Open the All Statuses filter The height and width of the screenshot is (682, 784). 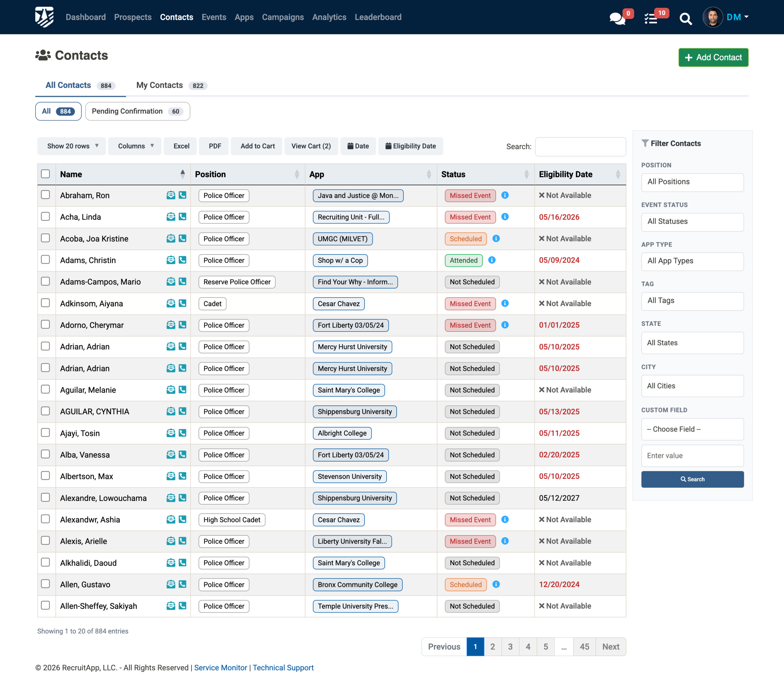pos(692,222)
